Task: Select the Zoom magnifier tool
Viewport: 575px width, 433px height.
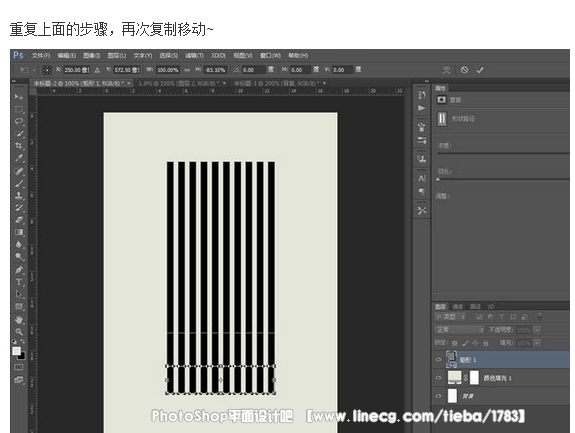Action: (19, 332)
